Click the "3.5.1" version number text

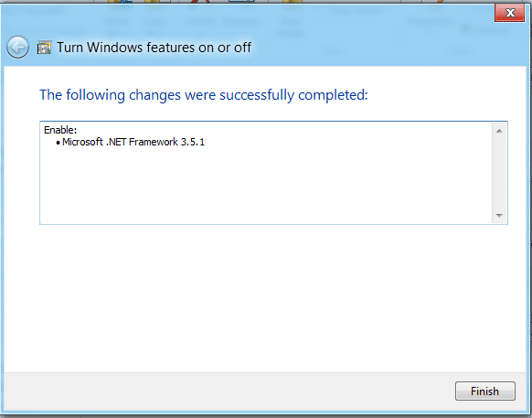pos(193,142)
